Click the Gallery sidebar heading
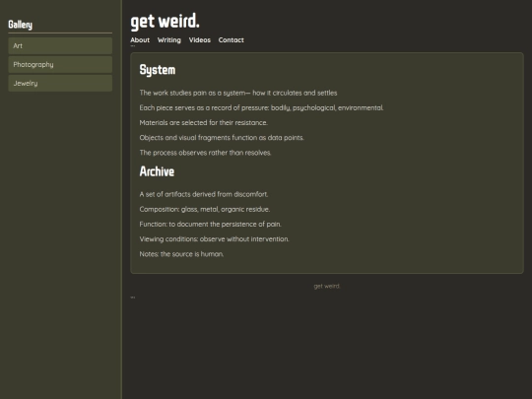 tap(21, 25)
